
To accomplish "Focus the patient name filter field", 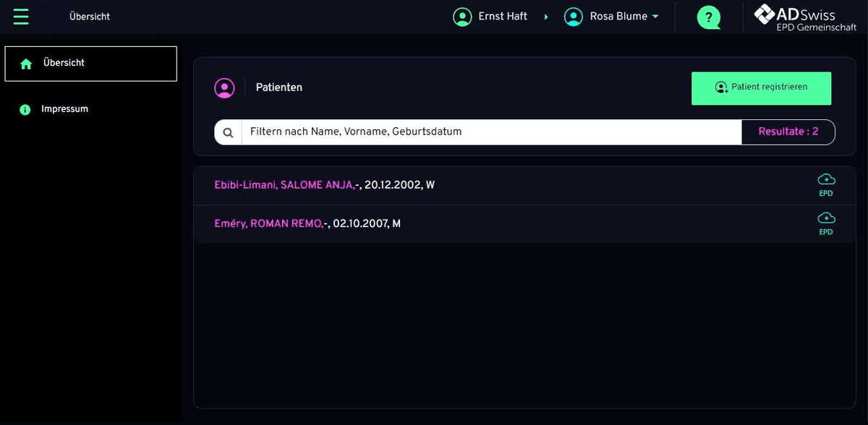I will coord(490,132).
